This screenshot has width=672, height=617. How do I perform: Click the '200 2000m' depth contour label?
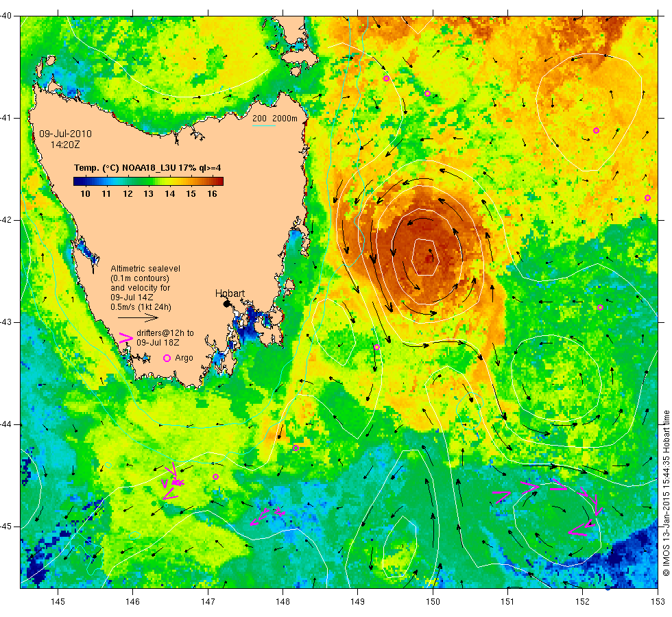275,119
